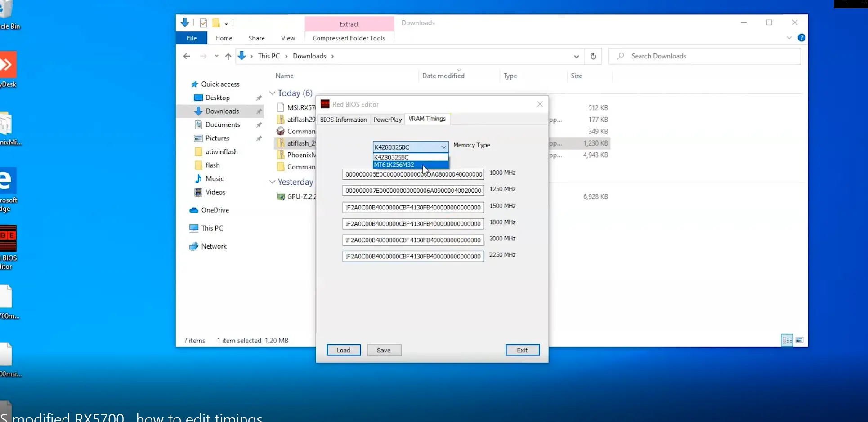Viewport: 868px width, 422px height.
Task: Open the View ribbon tab
Action: tap(288, 38)
